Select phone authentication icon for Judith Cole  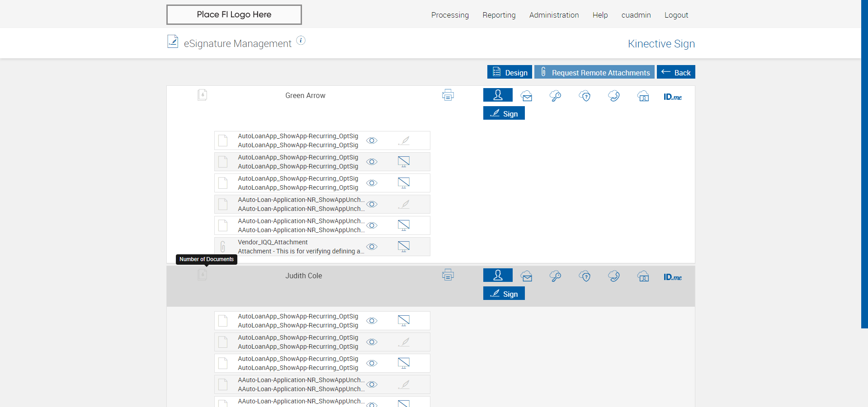click(x=613, y=276)
